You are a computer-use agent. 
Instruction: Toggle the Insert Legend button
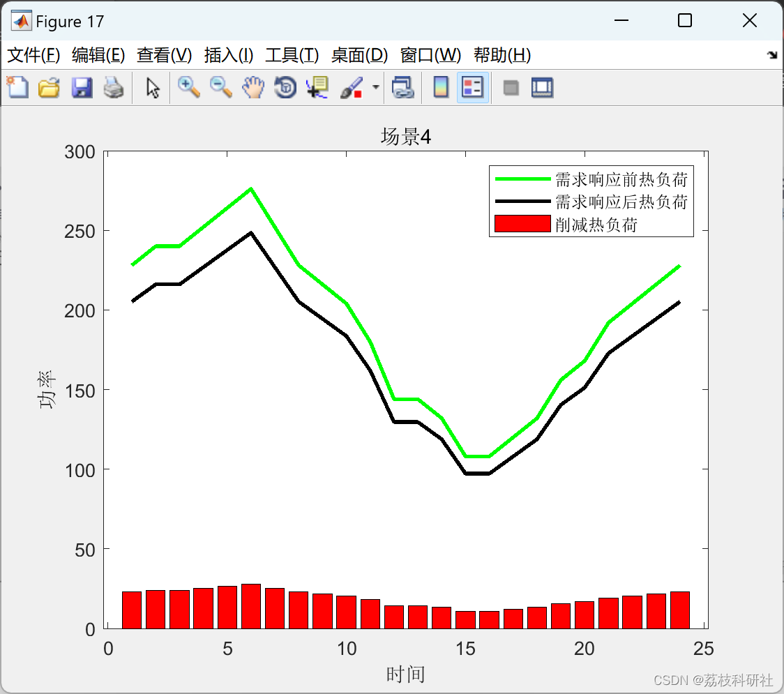pos(472,87)
